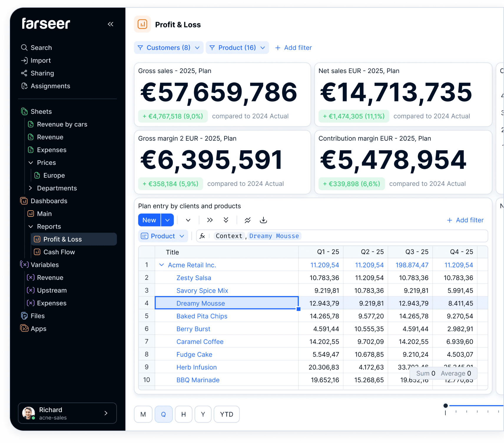Image resolution: width=504 pixels, height=443 pixels.
Task: Click the single chevron down toolbar icon
Action: click(188, 220)
